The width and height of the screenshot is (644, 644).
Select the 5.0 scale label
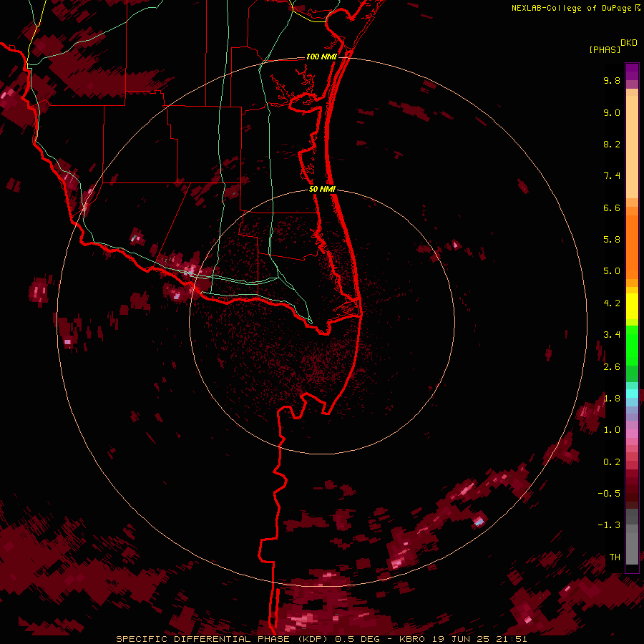612,271
